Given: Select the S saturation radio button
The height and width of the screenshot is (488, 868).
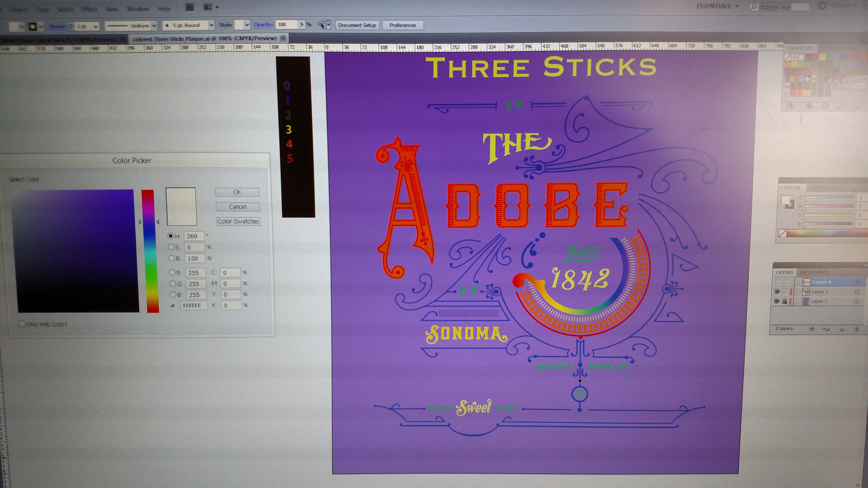Looking at the screenshot, I should [171, 247].
